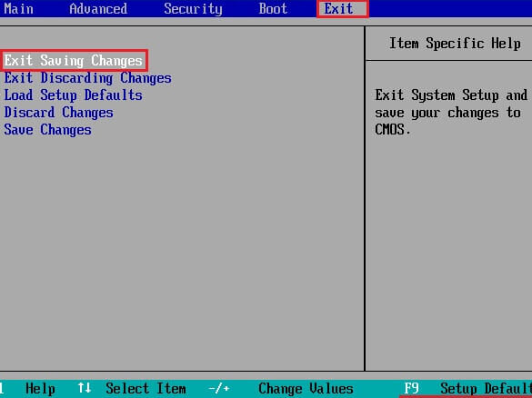Choose Load Setup Defaults option

click(x=73, y=95)
